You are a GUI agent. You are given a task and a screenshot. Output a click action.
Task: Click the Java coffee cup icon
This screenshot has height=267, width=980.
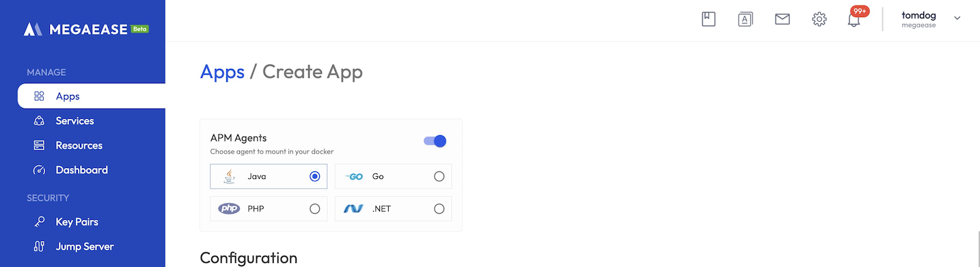pos(229,176)
